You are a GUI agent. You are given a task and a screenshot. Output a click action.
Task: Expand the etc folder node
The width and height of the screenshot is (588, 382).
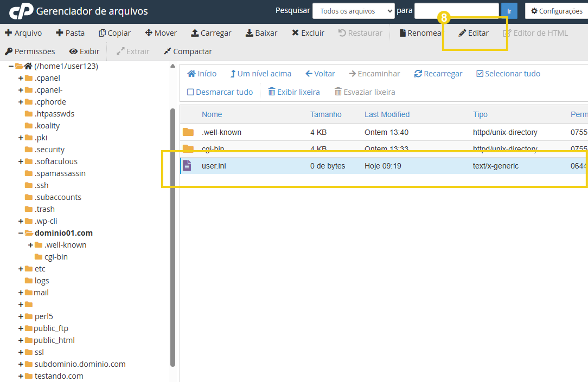[21, 269]
